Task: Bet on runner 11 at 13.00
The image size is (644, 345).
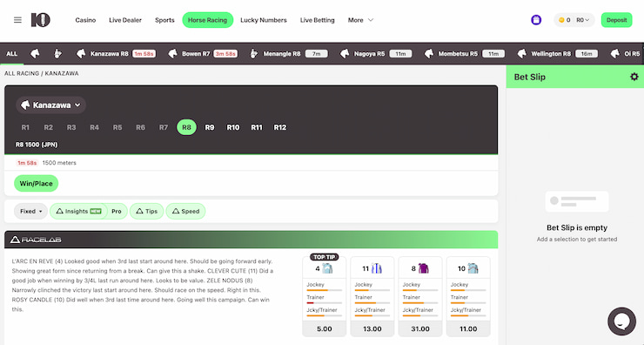Action: pyautogui.click(x=372, y=329)
